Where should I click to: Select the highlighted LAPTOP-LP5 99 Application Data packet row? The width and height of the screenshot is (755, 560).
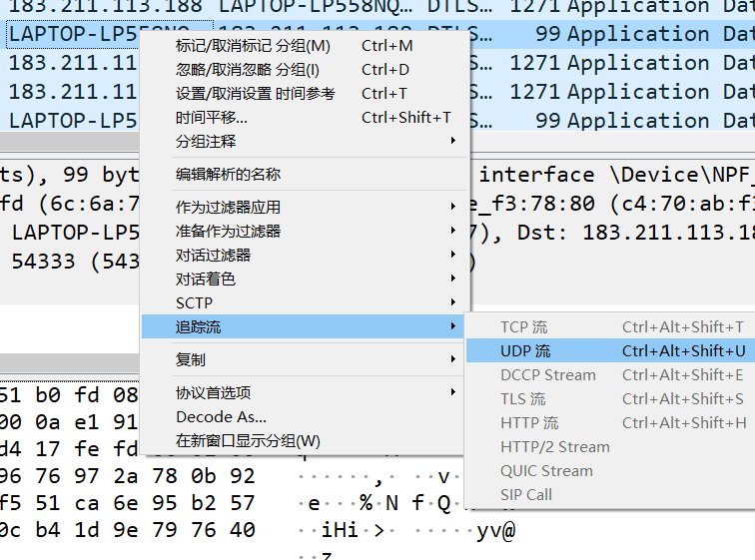377,34
